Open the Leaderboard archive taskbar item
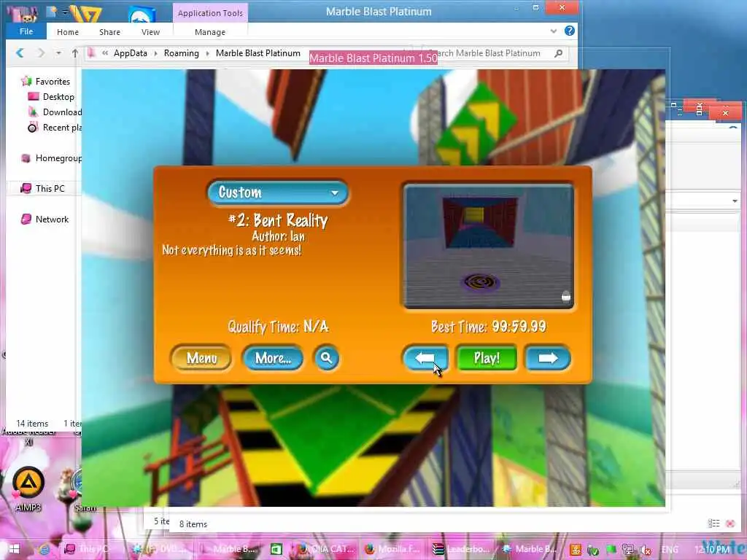Image resolution: width=747 pixels, height=560 pixels. pos(461,550)
